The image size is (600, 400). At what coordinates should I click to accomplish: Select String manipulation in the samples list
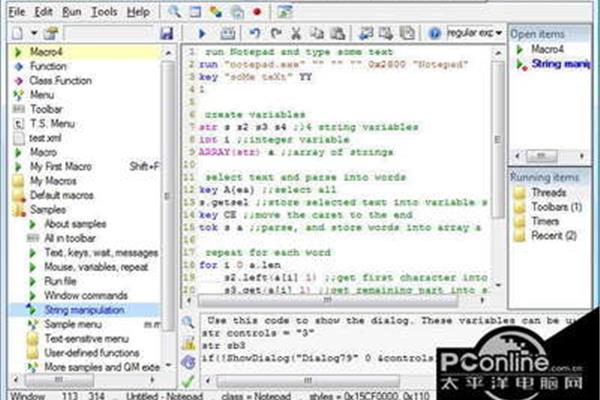(x=84, y=310)
